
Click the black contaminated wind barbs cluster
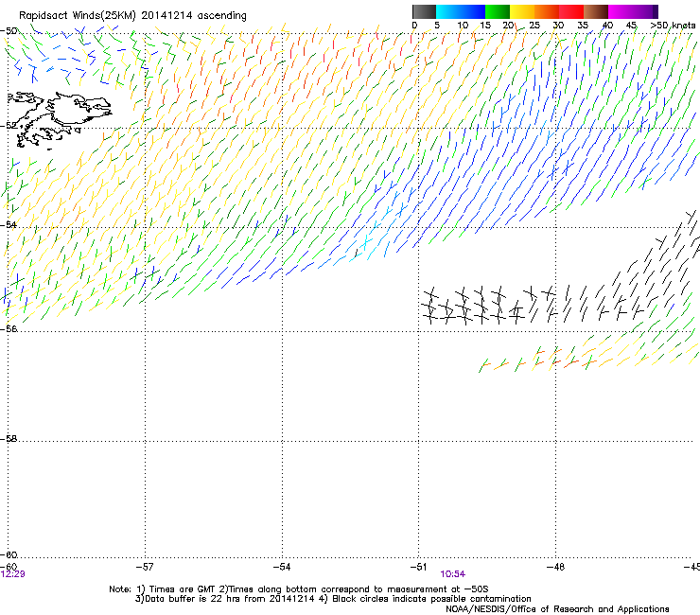click(x=560, y=268)
